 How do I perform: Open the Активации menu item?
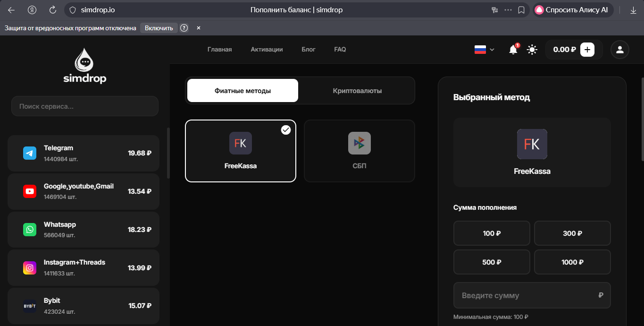[x=267, y=49]
